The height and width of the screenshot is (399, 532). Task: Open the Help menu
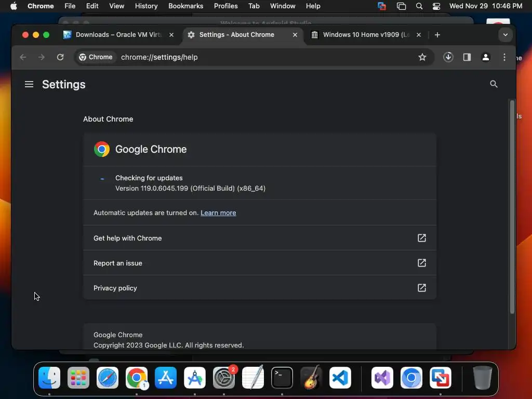[x=313, y=6]
